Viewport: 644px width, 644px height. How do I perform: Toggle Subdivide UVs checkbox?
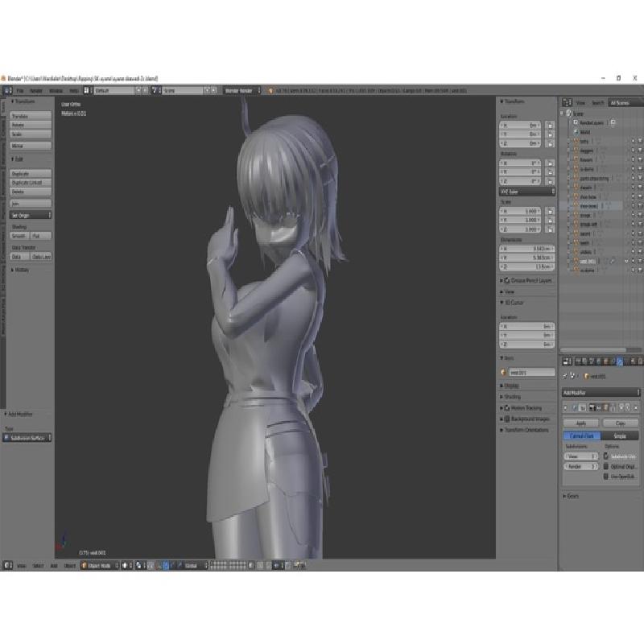606,456
